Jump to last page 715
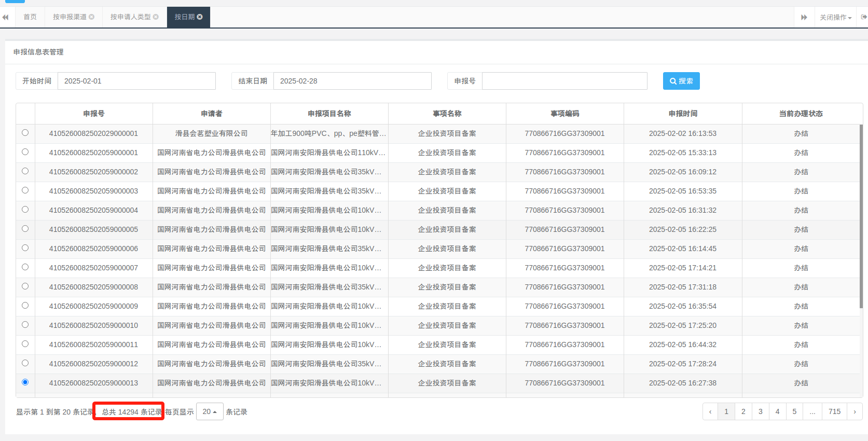868x441 pixels. coord(834,411)
